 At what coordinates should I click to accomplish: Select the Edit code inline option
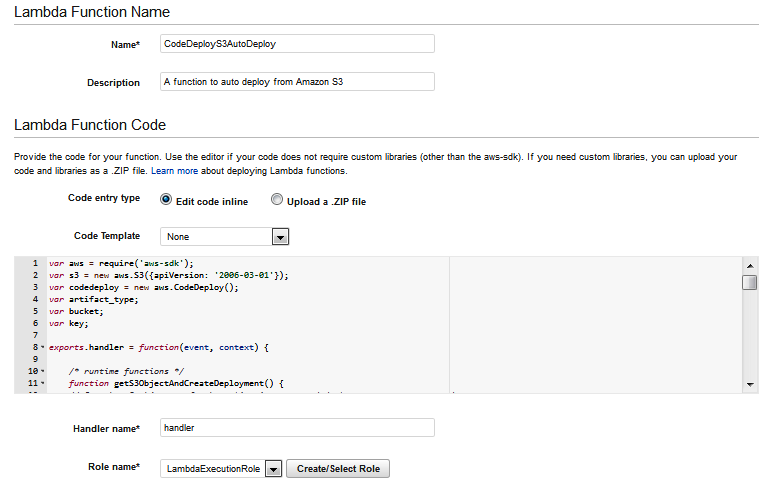166,199
